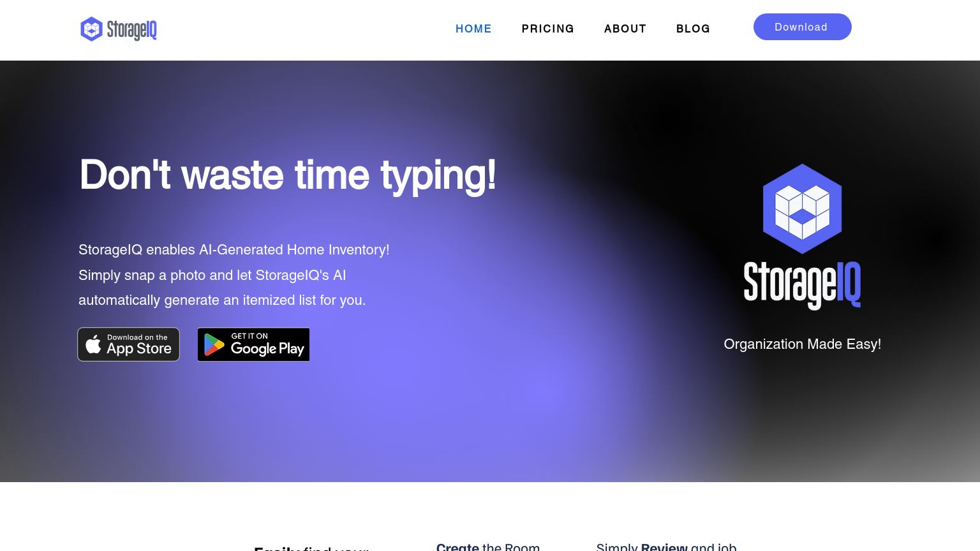Click the blue Download button

click(803, 27)
